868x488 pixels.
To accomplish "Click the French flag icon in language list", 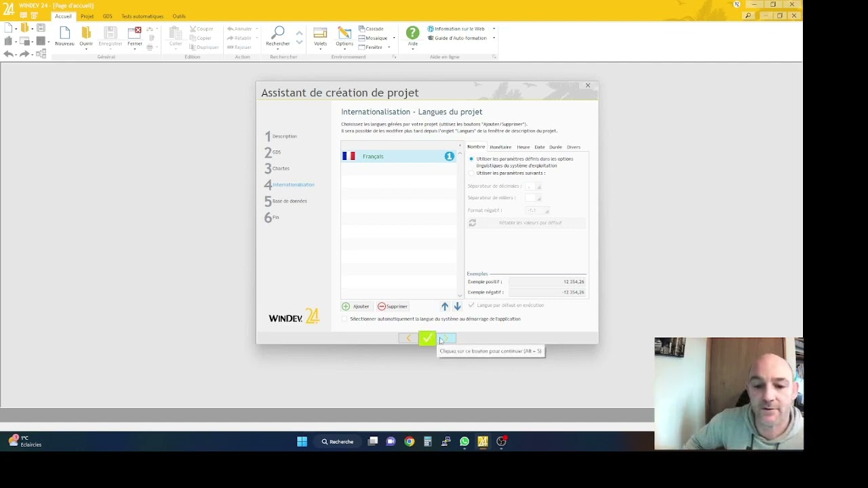I will tap(349, 156).
